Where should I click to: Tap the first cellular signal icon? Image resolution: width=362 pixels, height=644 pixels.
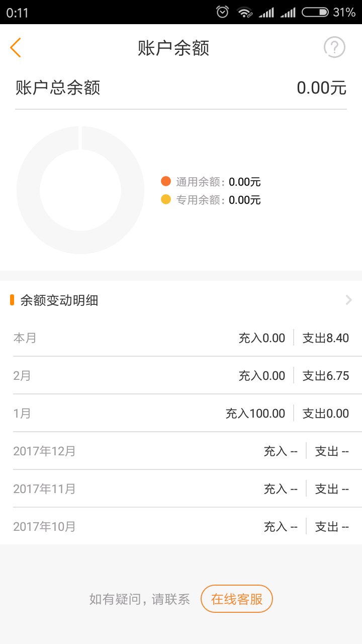[266, 12]
